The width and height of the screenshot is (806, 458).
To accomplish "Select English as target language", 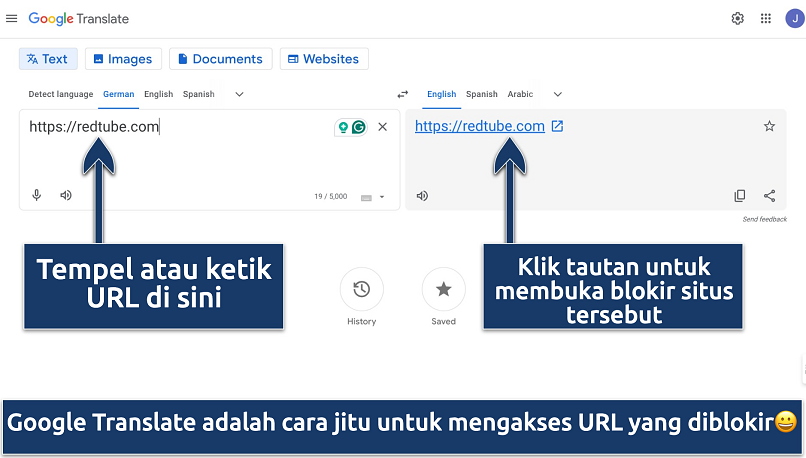I will click(442, 94).
